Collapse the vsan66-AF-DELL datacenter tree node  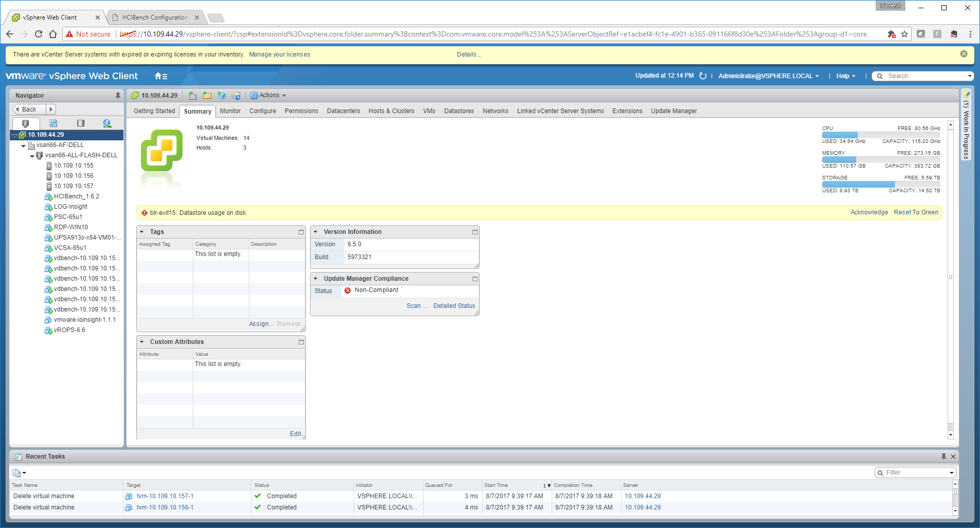click(x=24, y=145)
